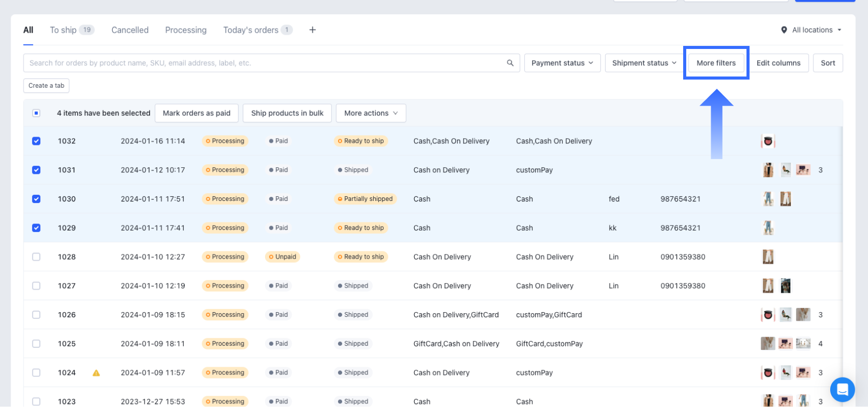Open the Shipment status dropdown
Screen dimensions: 868x407
(x=644, y=63)
